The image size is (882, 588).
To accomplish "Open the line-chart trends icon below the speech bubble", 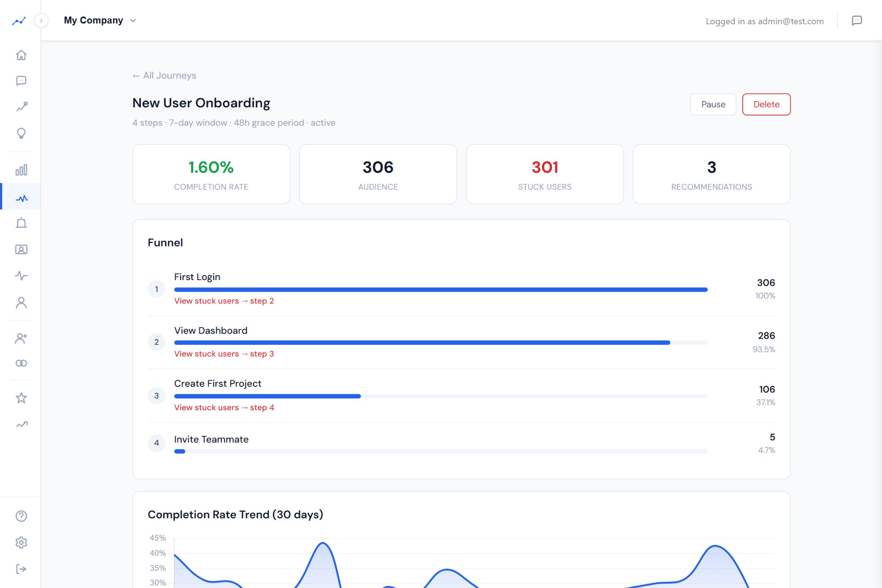I will click(x=21, y=107).
